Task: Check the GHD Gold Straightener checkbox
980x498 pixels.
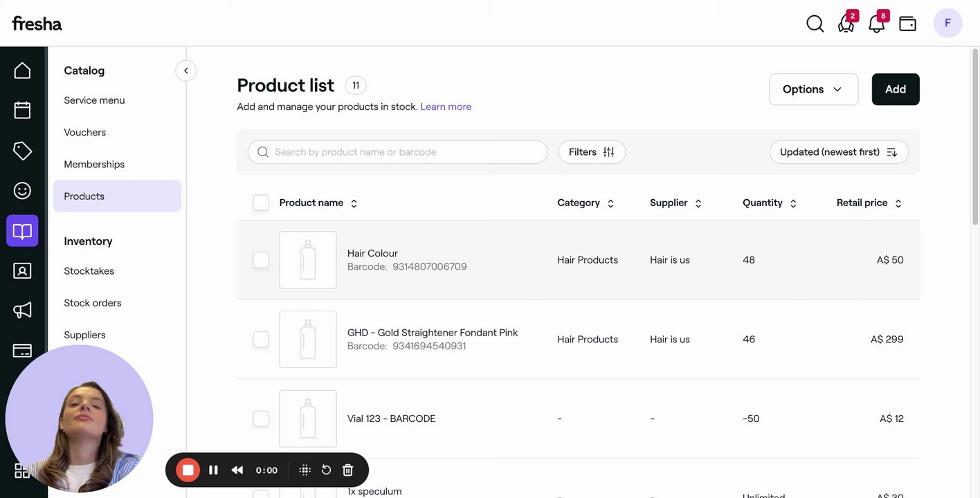Action: (x=261, y=339)
